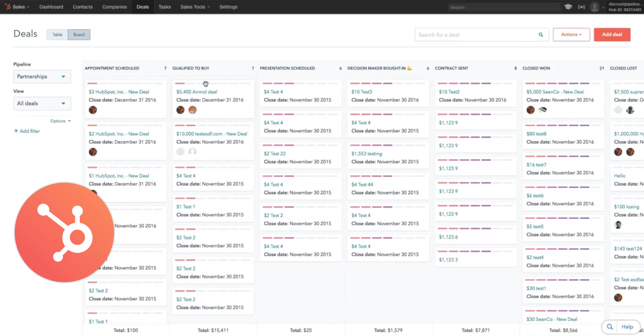The height and width of the screenshot is (336, 644).
Task: Open the Tasks page
Action: [164, 7]
